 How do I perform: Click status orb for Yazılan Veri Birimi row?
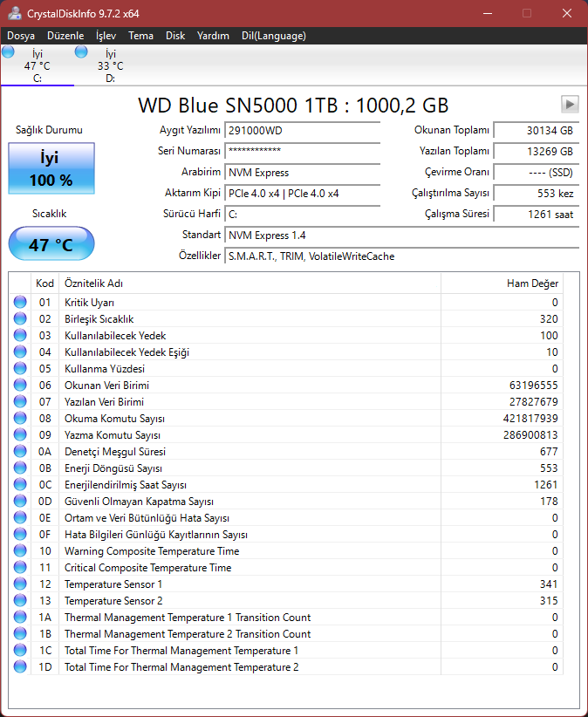click(20, 401)
